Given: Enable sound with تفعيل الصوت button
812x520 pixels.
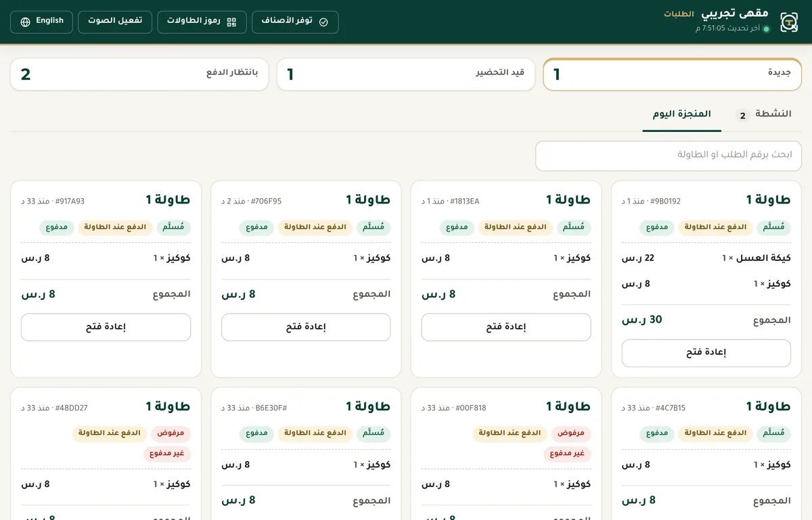Looking at the screenshot, I should point(115,22).
